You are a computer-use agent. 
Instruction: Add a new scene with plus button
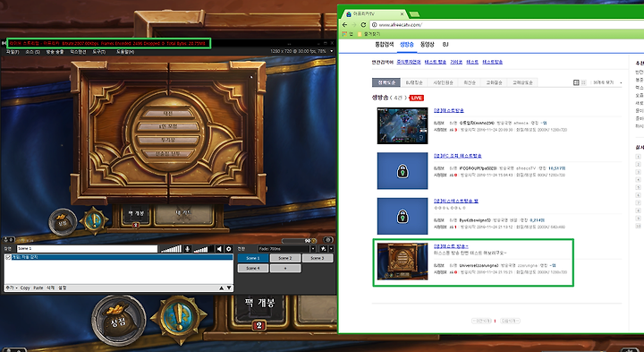pos(285,268)
